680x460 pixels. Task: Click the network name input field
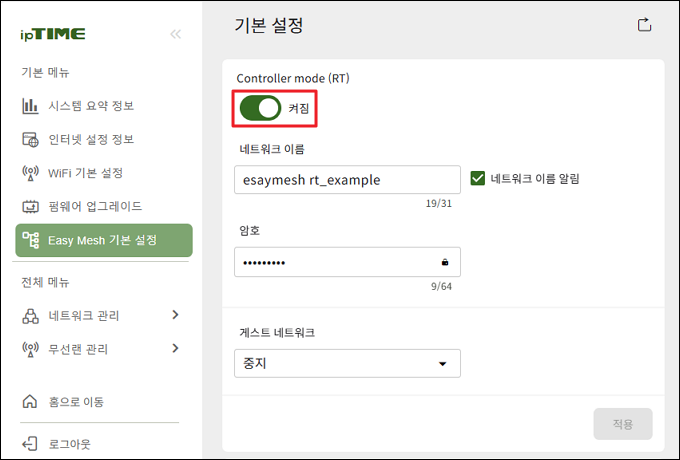(x=347, y=179)
